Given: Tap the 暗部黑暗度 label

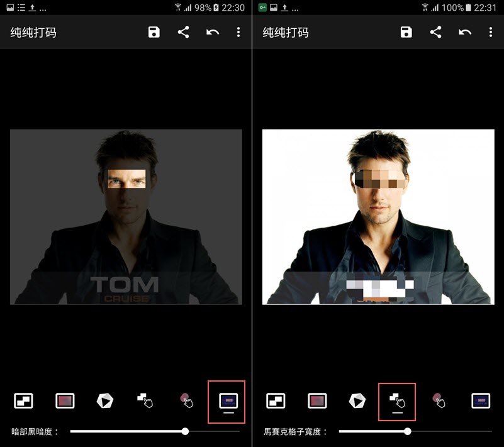Looking at the screenshot, I should (x=35, y=431).
